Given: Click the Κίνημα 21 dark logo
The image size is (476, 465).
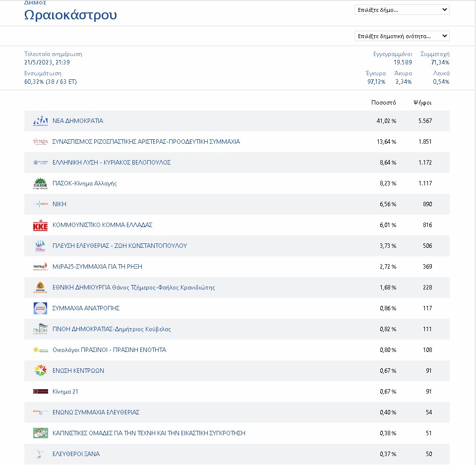Looking at the screenshot, I should click(40, 392).
